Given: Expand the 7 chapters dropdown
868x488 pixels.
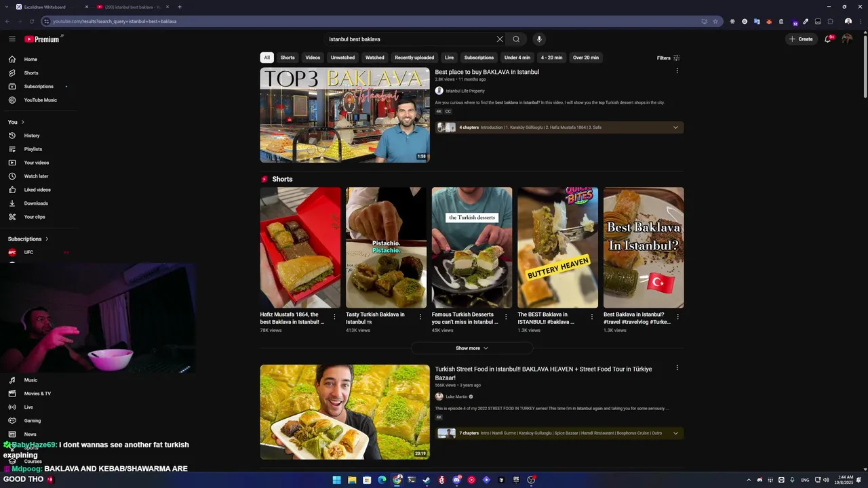Looking at the screenshot, I should click(675, 433).
